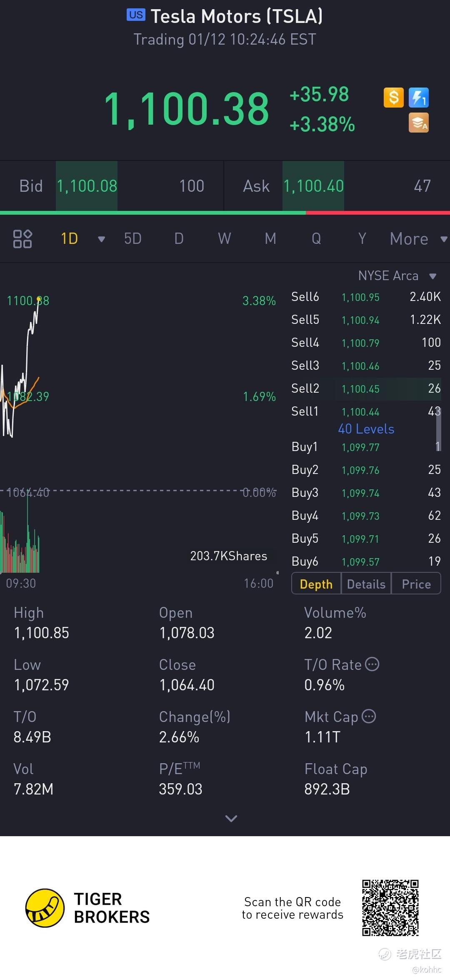Screen dimensions: 450x980
Task: Tap the US market flag badge
Action: coord(136,15)
